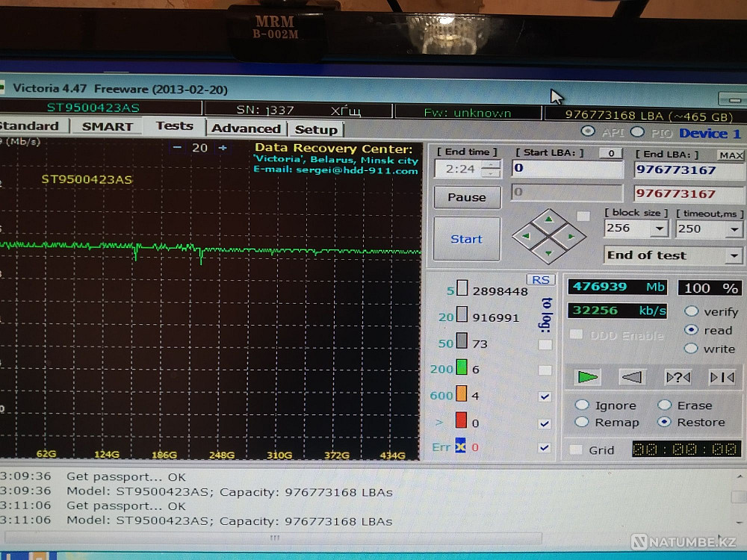Open the block size dropdown
This screenshot has height=560, width=747.
(x=660, y=228)
